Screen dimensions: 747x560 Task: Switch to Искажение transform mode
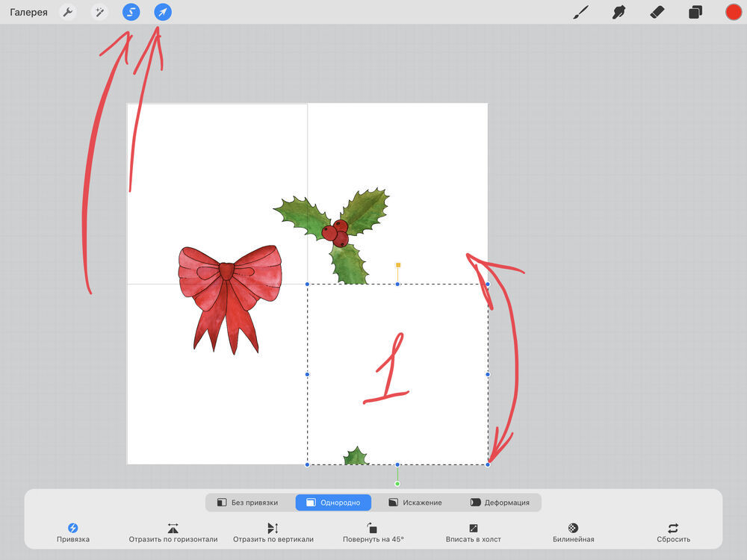click(415, 503)
